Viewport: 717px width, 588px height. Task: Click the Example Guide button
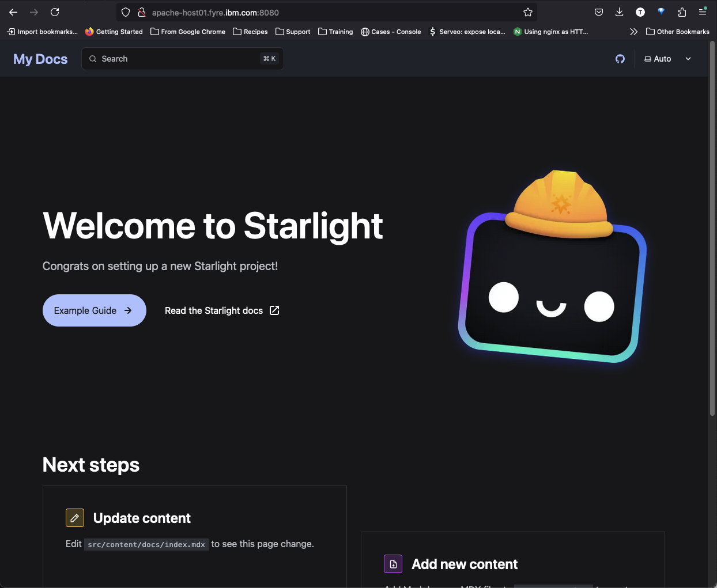[94, 310]
